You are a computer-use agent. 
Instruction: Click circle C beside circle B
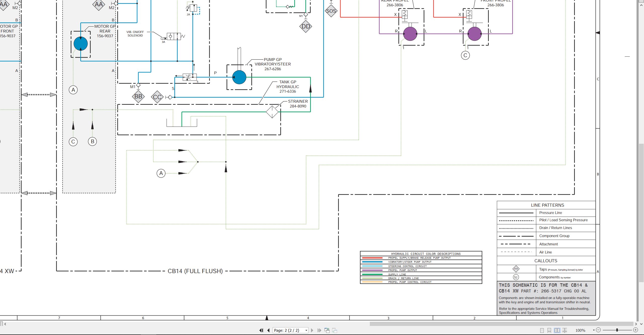(x=73, y=142)
